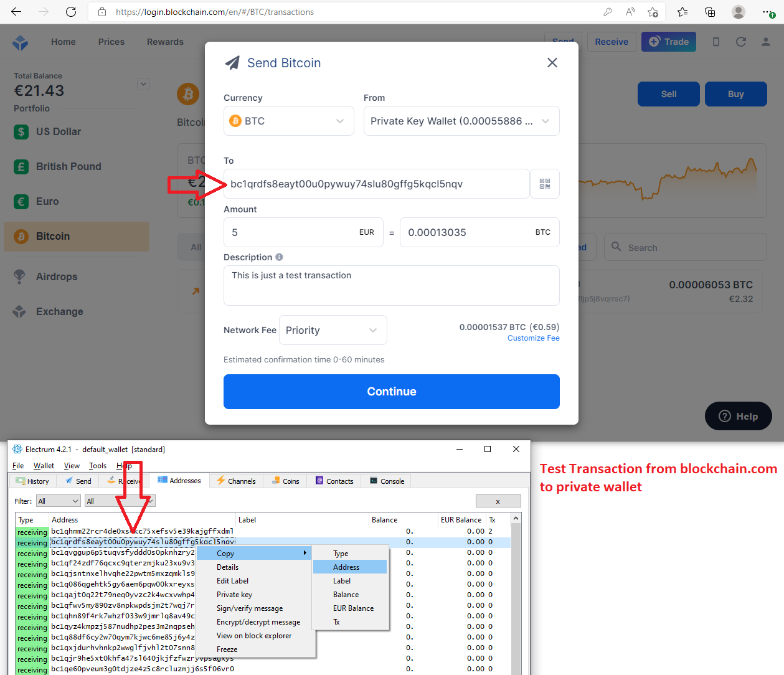This screenshot has height=675, width=784.
Task: Refresh the browser page
Action: [71, 12]
